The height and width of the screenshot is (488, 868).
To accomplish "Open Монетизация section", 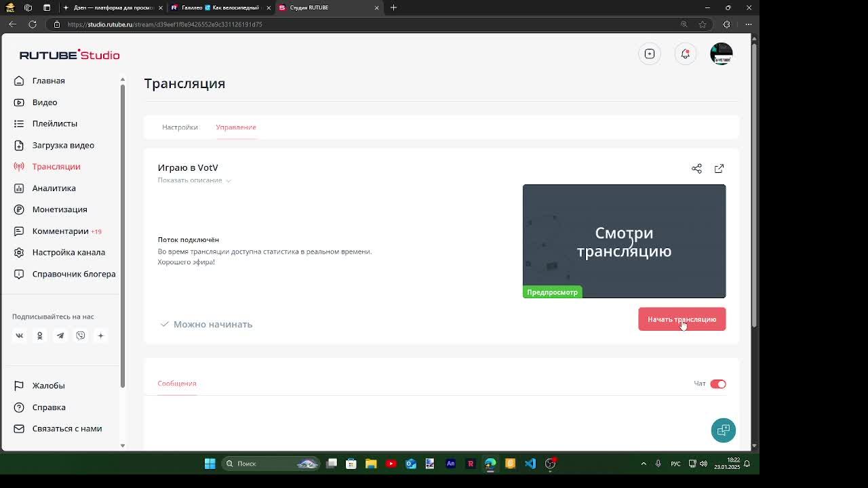I will 51,209.
